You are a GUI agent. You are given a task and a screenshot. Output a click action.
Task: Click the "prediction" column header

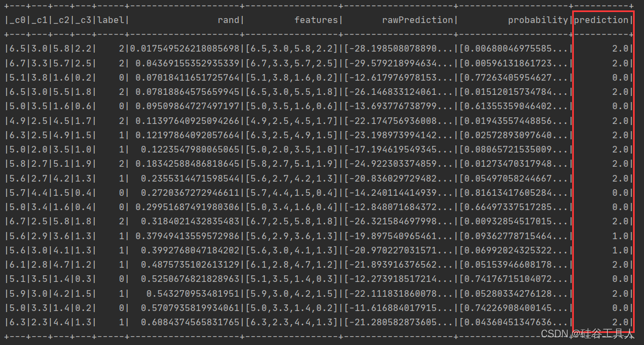pyautogui.click(x=601, y=20)
